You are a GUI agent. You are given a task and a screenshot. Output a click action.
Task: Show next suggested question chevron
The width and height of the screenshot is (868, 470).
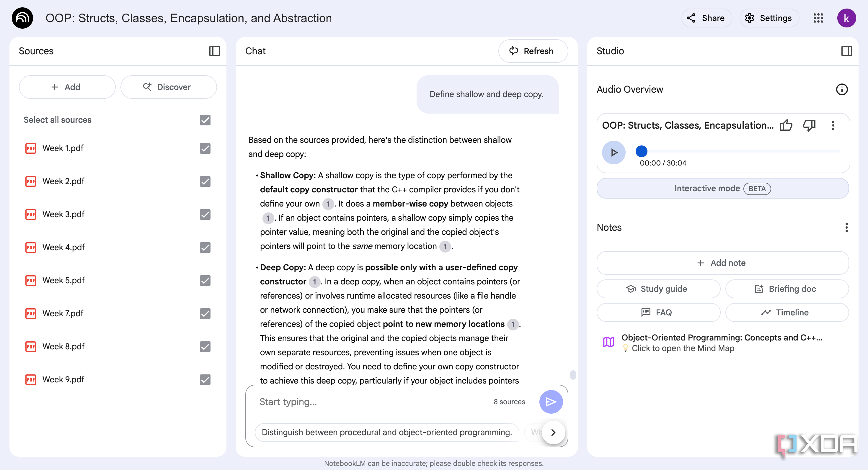pyautogui.click(x=553, y=432)
